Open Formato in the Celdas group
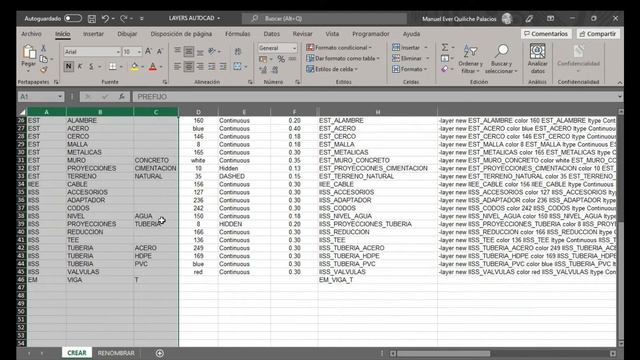The width and height of the screenshot is (640, 360). [409, 69]
